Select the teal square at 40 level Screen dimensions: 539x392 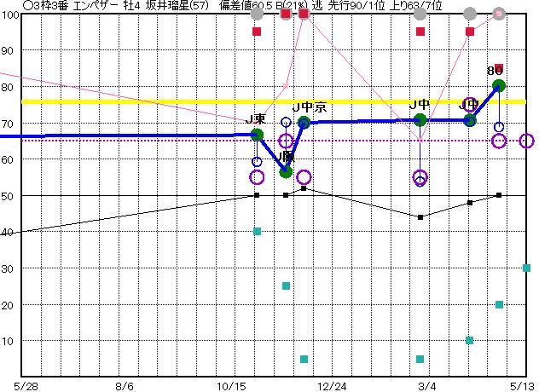257,231
